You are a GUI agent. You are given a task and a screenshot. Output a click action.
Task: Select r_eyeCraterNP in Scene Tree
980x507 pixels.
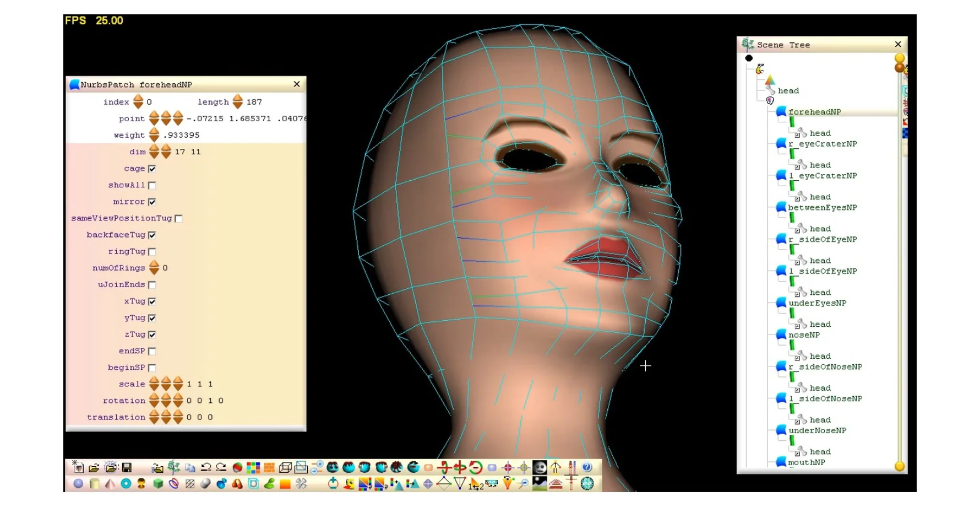823,144
